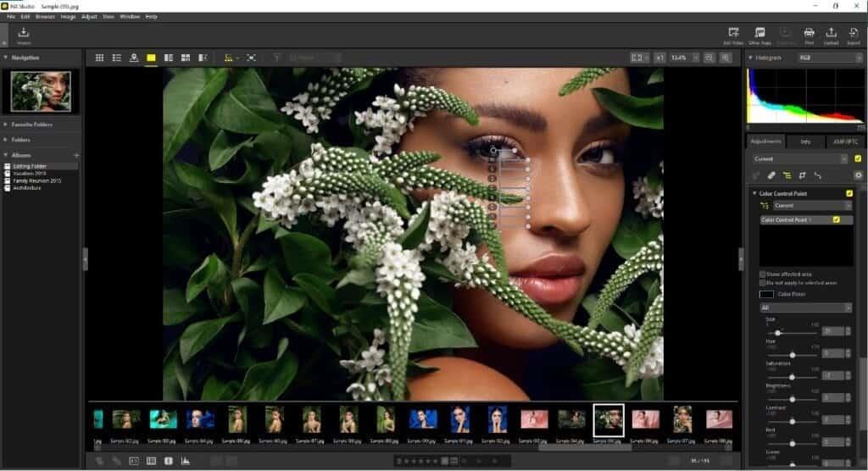This screenshot has width=868, height=471.
Task: Enable the Show affected area checkbox
Action: 761,274
